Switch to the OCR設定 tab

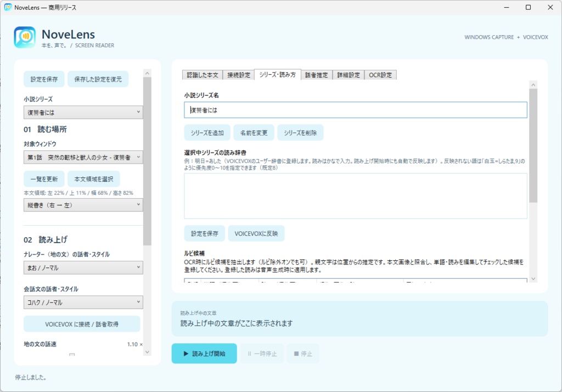click(x=381, y=75)
